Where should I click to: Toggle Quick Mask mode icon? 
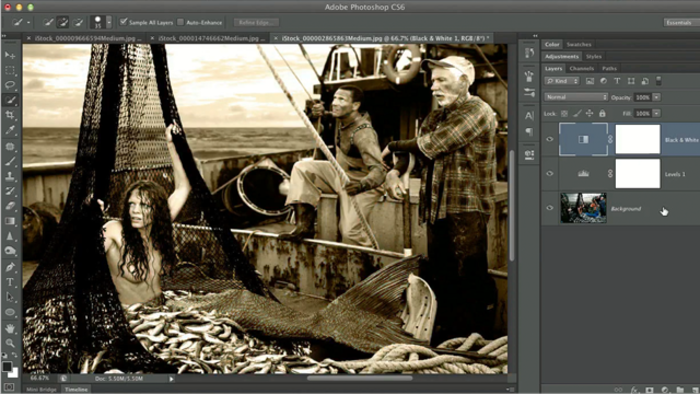(9, 387)
